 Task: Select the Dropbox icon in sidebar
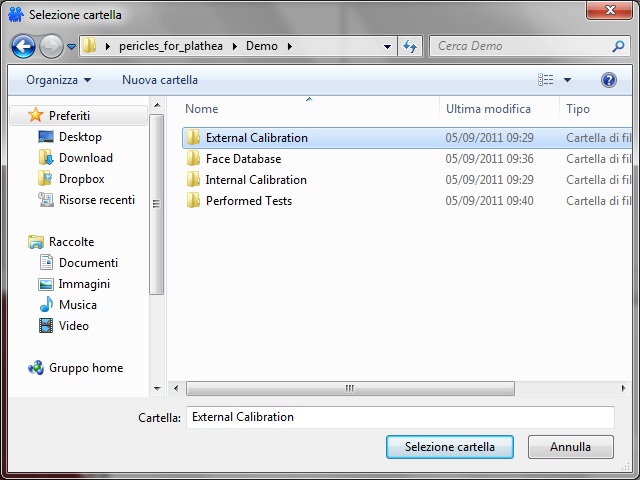coord(45,179)
